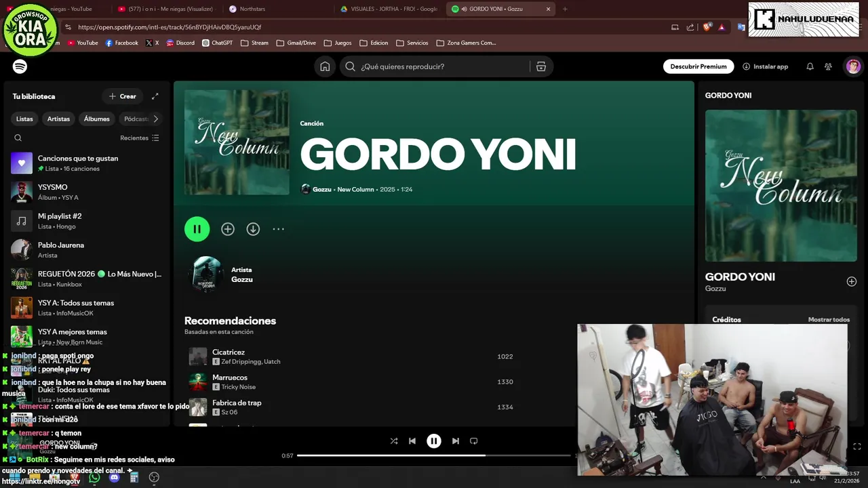Click the New Column album link
Image resolution: width=868 pixels, height=488 pixels.
click(x=355, y=189)
